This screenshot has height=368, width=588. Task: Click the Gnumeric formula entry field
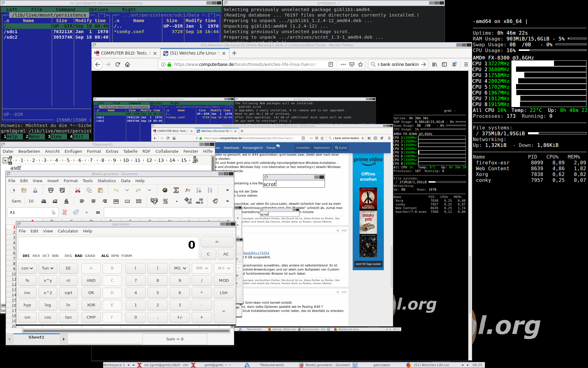point(168,212)
